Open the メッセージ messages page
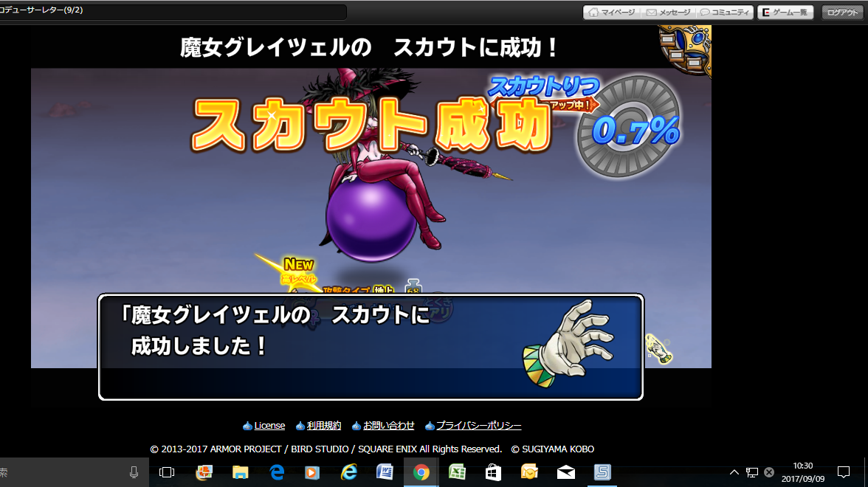The width and height of the screenshot is (868, 487). click(668, 13)
